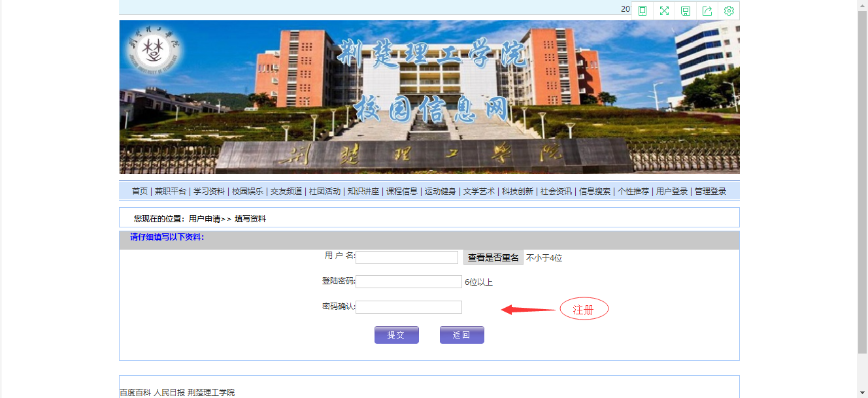Click the 返回 button
Viewport: 868px width, 398px height.
(x=462, y=335)
